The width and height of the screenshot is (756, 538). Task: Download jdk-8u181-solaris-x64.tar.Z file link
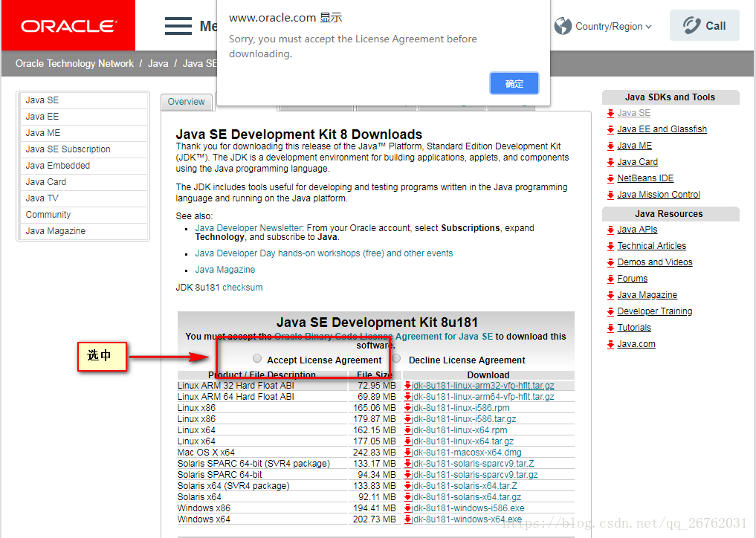pos(465,485)
